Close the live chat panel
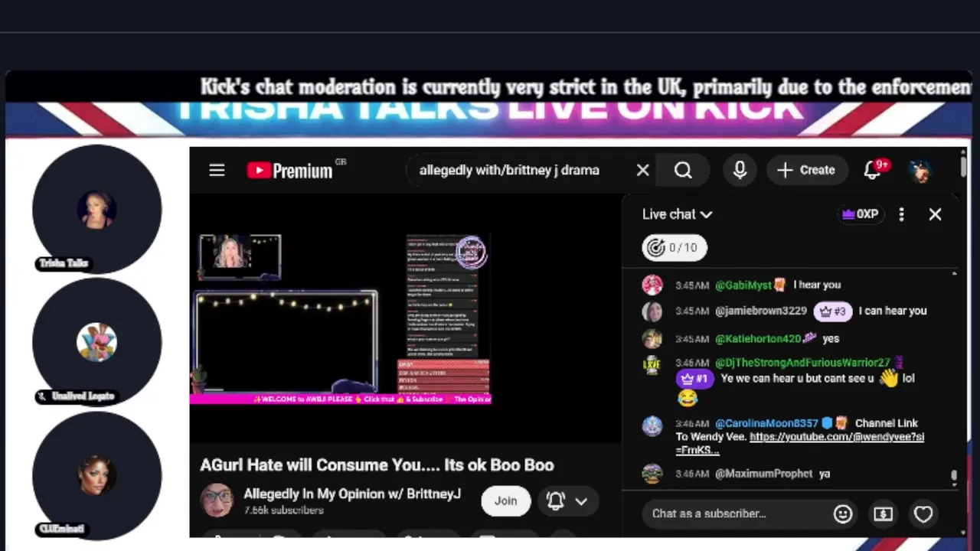This screenshot has height=551, width=980. [x=935, y=214]
